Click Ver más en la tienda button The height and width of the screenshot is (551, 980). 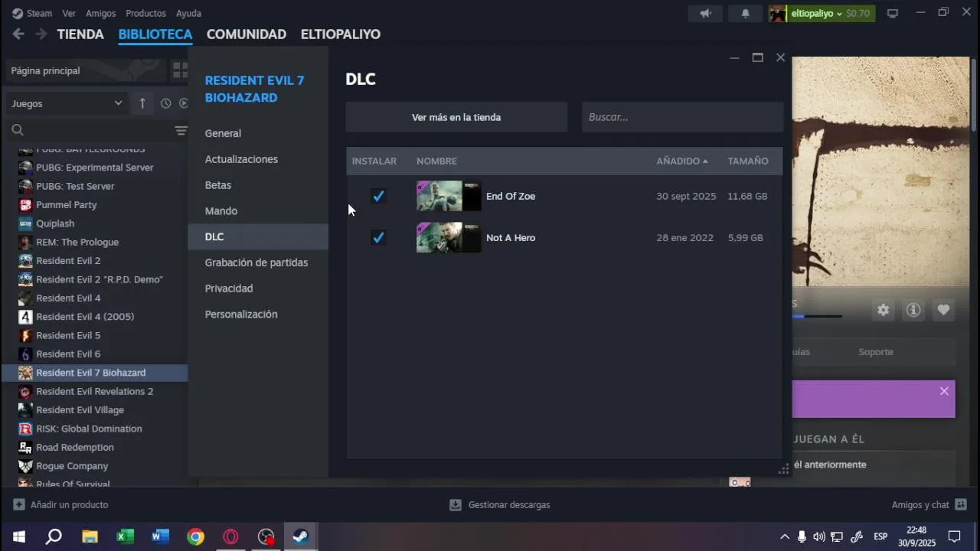(456, 117)
